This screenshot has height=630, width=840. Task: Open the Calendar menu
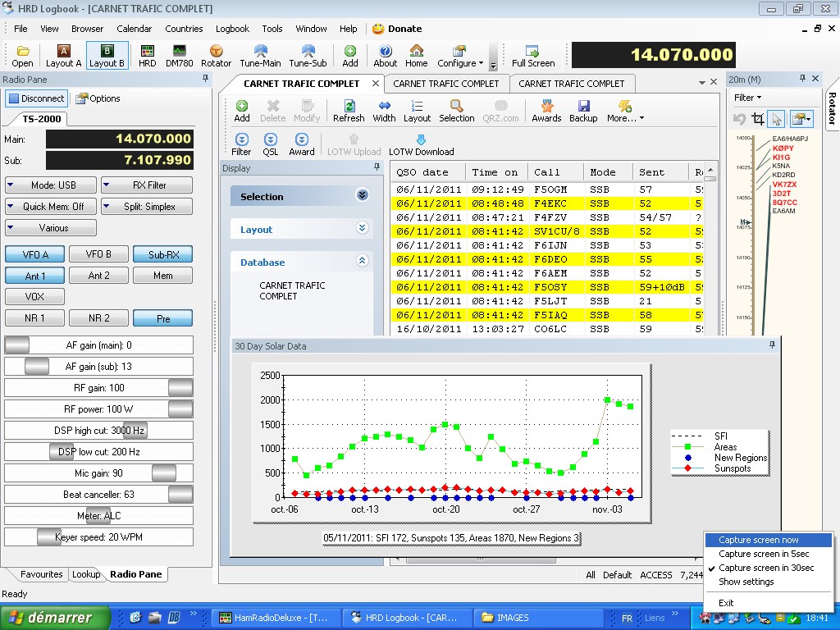click(134, 29)
